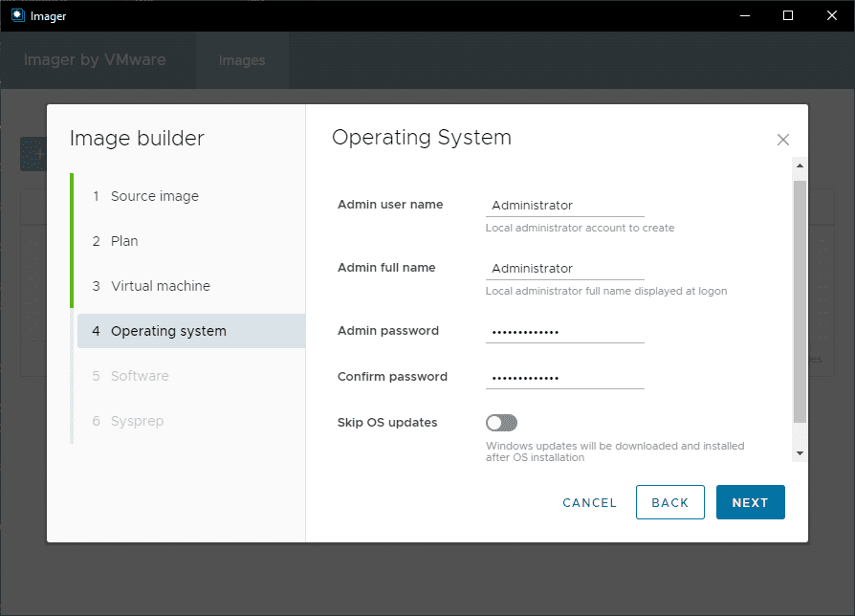Switch to the Images tab

tap(242, 60)
